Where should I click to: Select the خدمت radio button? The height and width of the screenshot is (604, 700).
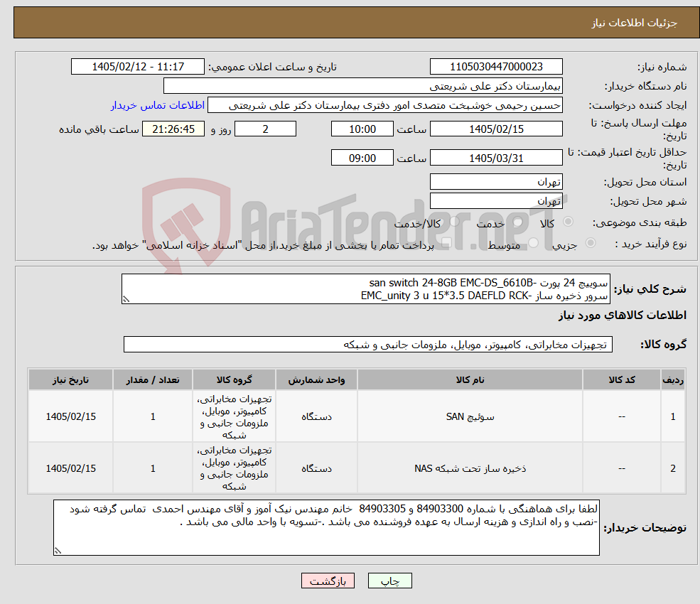pyautogui.click(x=518, y=222)
